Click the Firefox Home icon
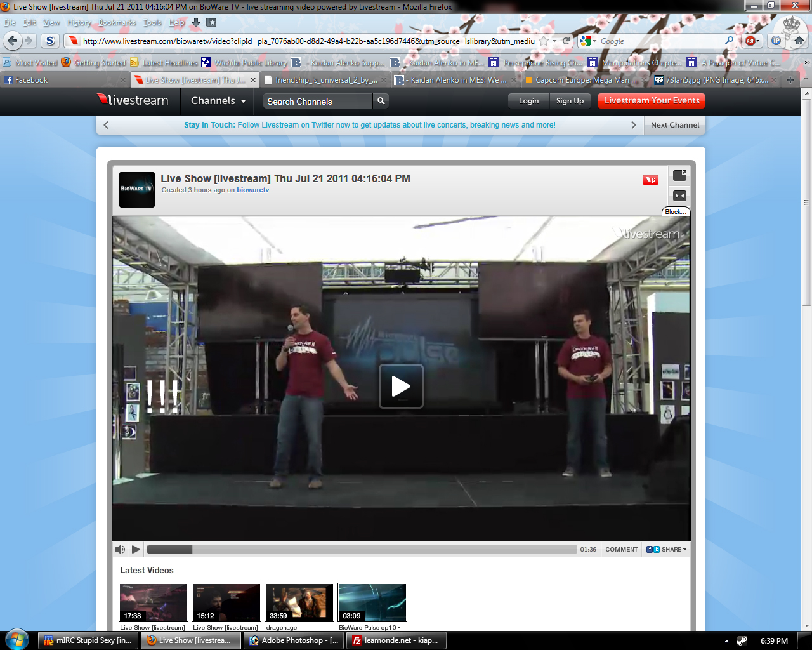Image resolution: width=812 pixels, height=650 pixels. [799, 41]
